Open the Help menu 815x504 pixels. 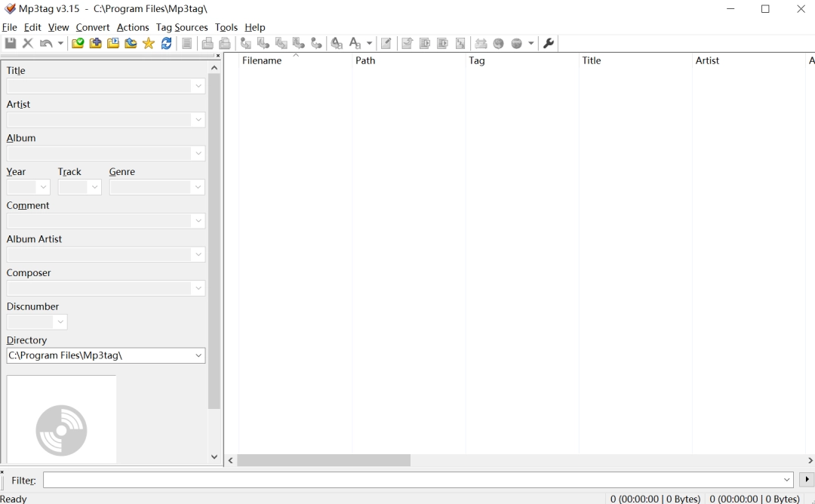pyautogui.click(x=255, y=27)
